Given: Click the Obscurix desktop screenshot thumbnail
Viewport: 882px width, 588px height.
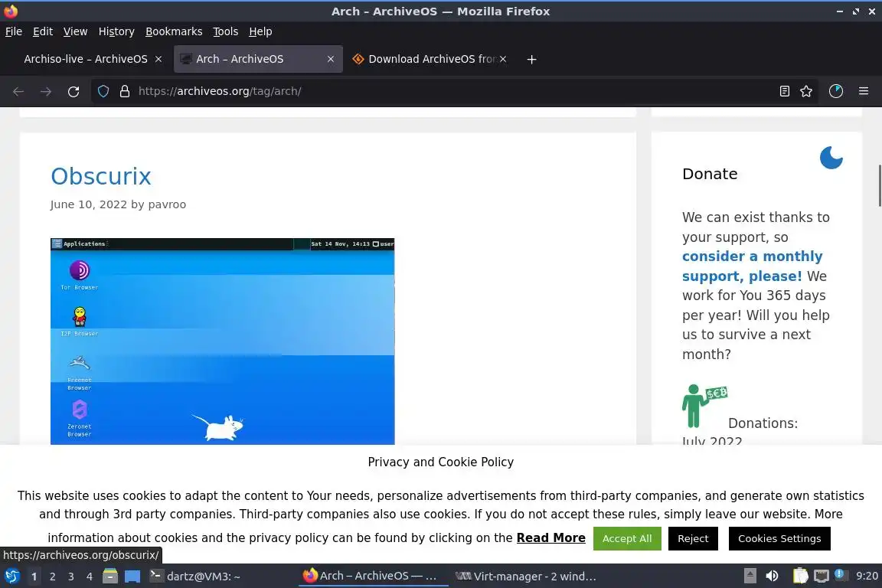Looking at the screenshot, I should [222, 341].
